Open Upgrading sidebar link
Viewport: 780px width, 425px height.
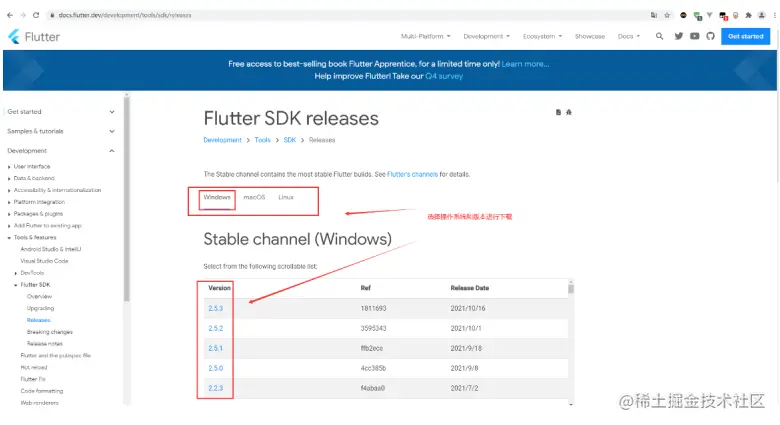40,309
